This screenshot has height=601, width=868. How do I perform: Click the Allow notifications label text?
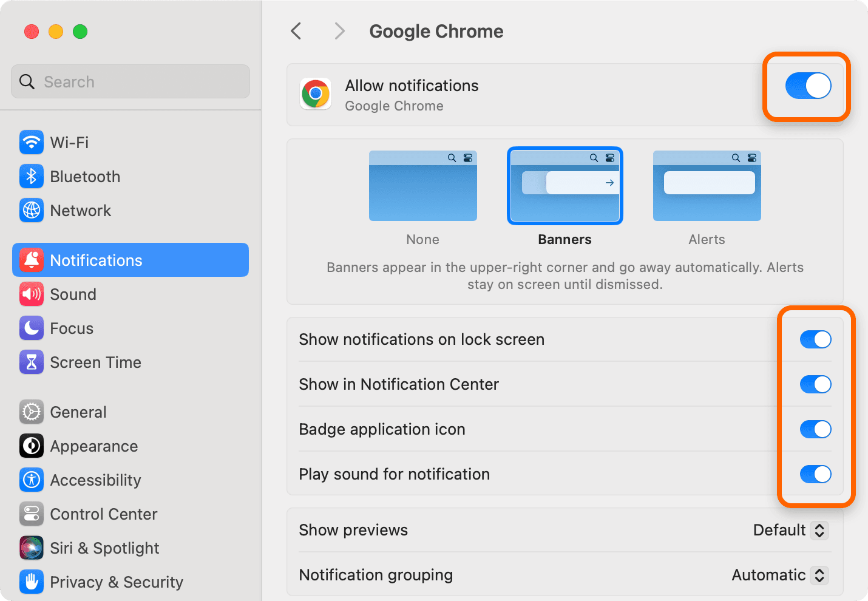point(412,86)
